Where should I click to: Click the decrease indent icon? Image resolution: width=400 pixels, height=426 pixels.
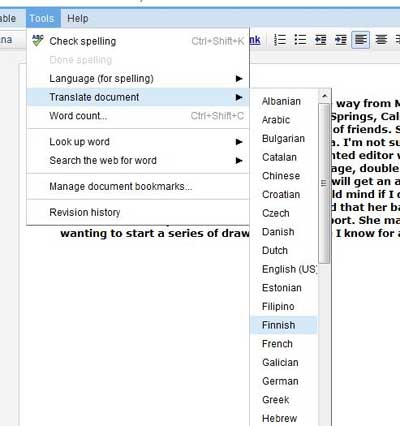(320, 40)
